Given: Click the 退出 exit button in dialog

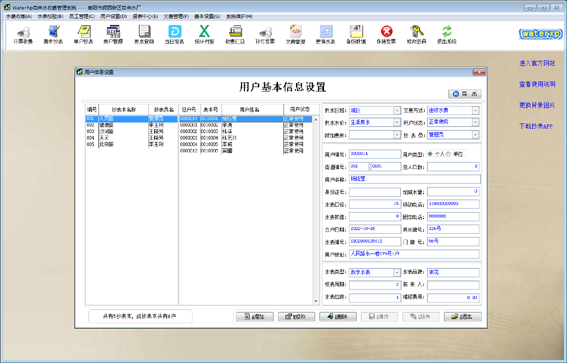Looking at the screenshot, I should click(x=462, y=317).
